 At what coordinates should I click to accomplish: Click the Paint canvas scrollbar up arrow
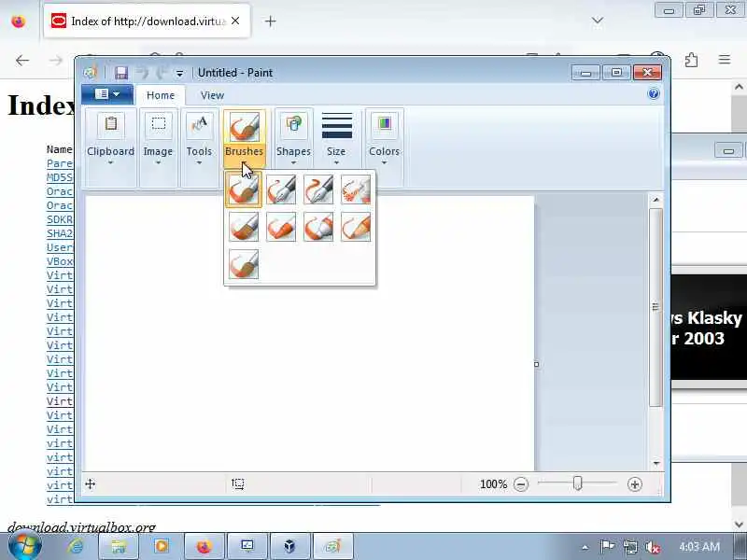(x=656, y=200)
